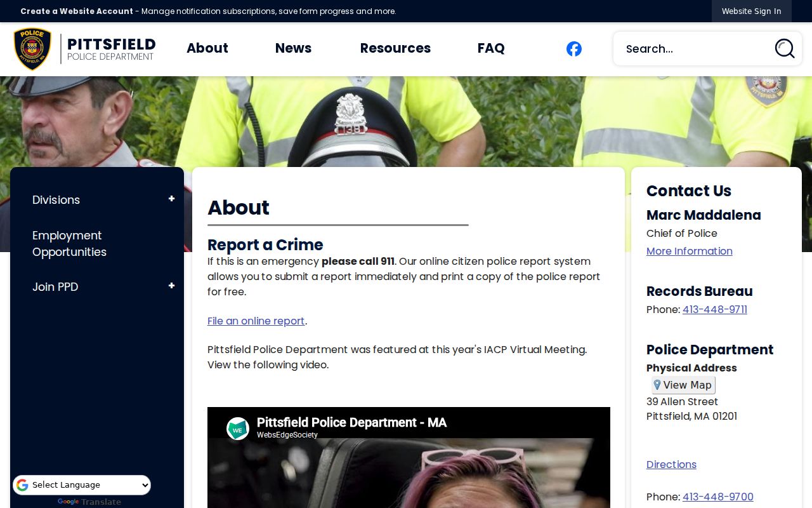Click Create a Website Account link

(77, 11)
